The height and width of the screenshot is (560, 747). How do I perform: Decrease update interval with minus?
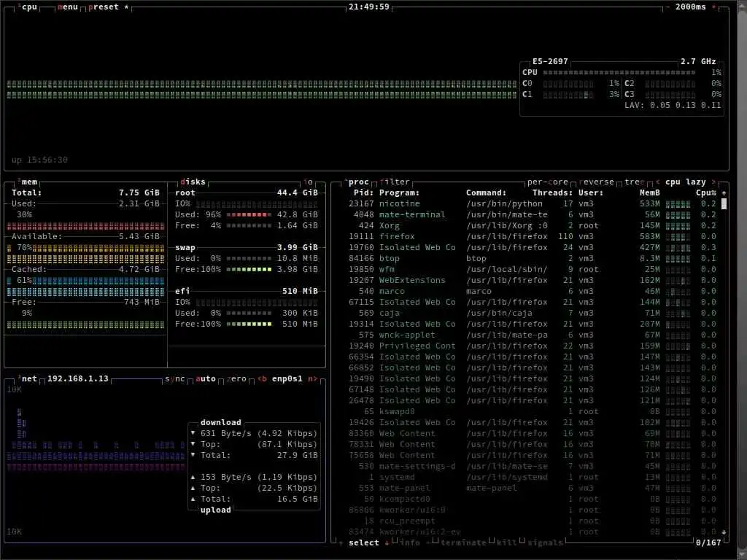click(667, 7)
